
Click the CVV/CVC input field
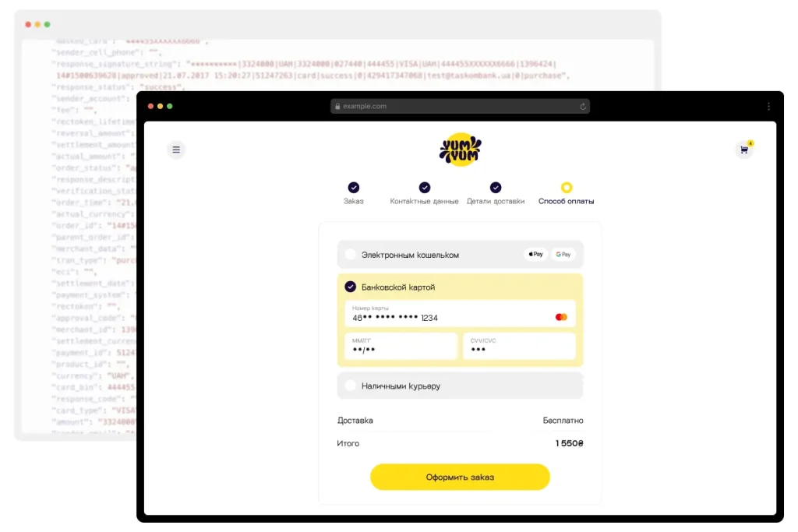[519, 346]
